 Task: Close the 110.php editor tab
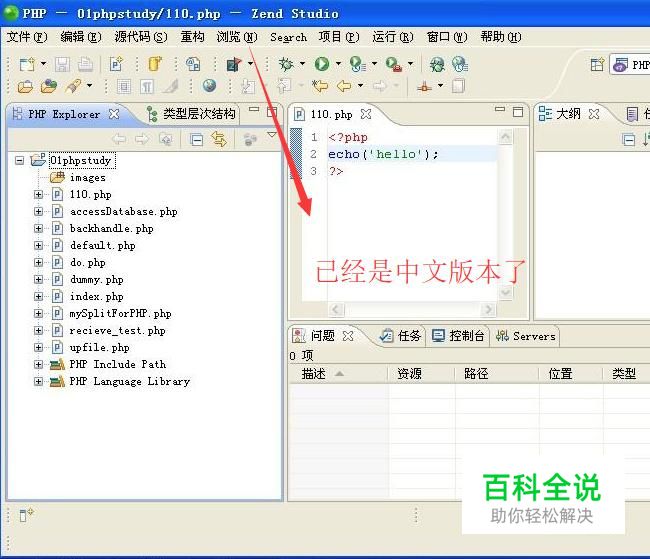click(x=366, y=114)
